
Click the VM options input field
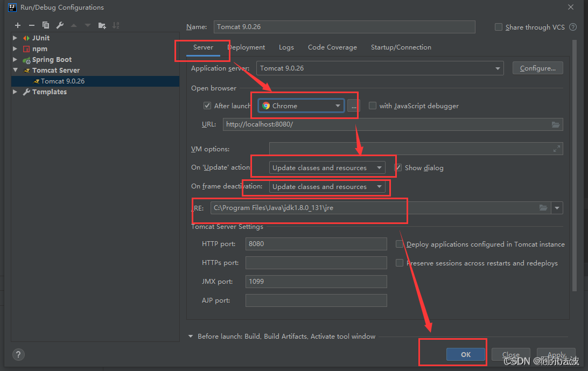click(416, 149)
